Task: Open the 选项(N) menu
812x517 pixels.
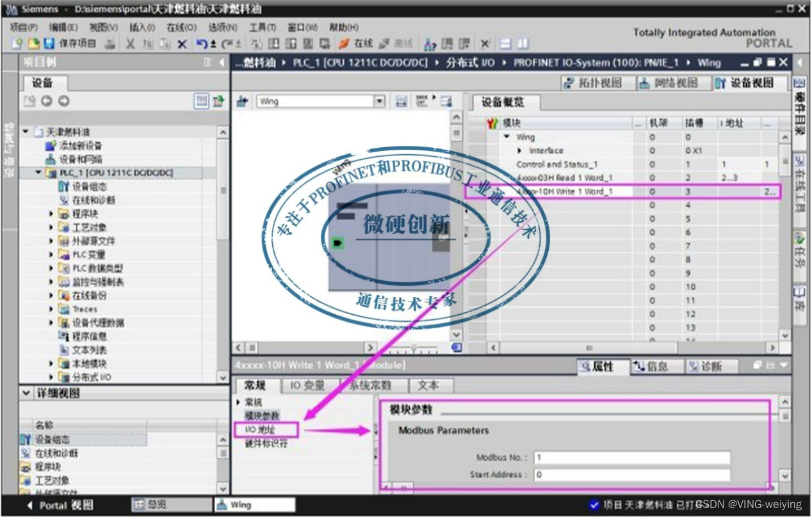Action: click(222, 28)
